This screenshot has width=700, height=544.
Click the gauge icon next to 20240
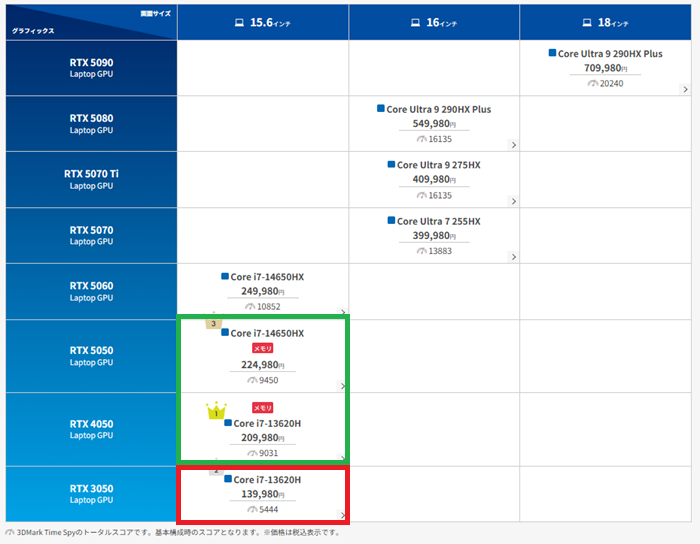[592, 83]
